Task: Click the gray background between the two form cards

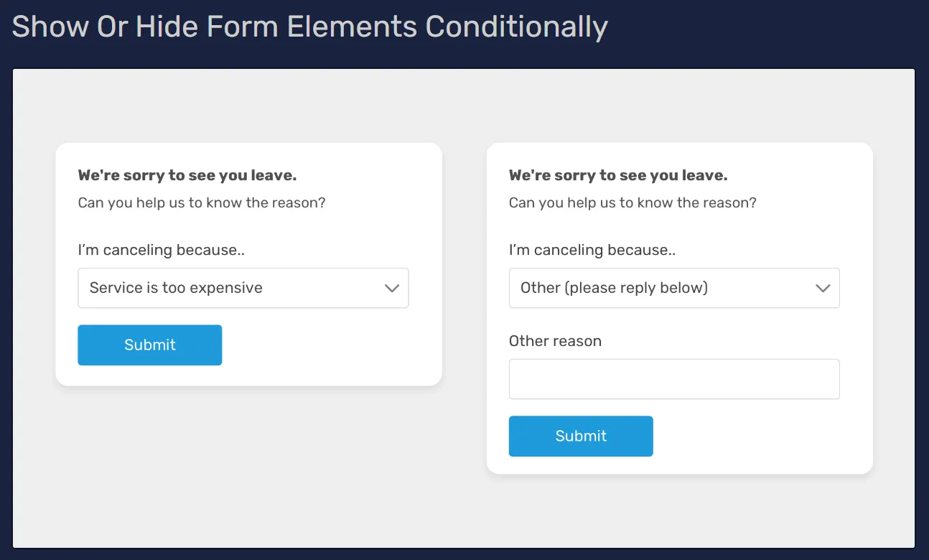Action: pyautogui.click(x=464, y=287)
